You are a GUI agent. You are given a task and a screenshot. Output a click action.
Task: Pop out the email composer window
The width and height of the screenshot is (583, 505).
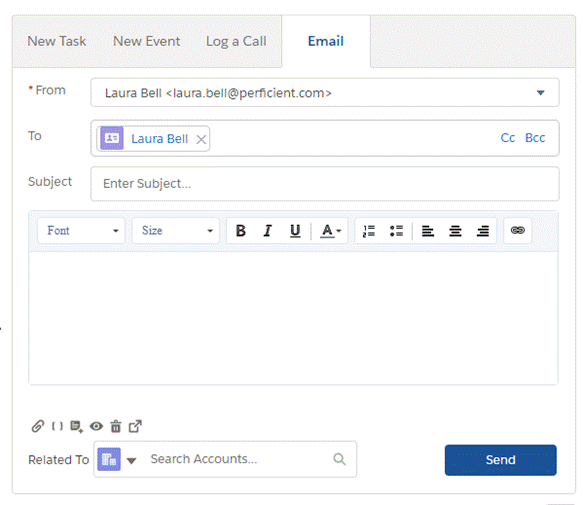[x=135, y=426]
